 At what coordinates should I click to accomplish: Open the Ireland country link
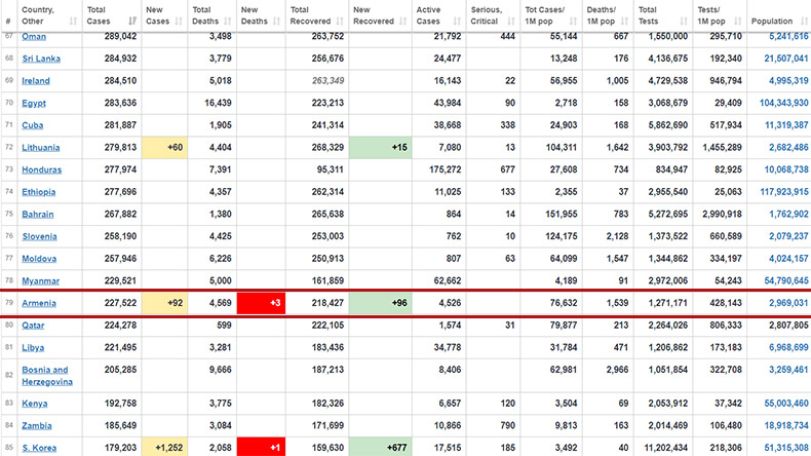pos(36,81)
